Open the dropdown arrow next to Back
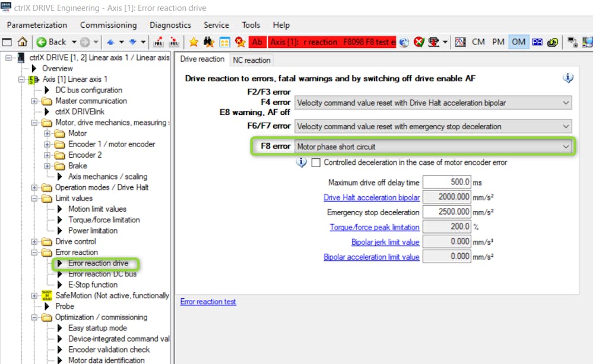593x364 pixels. (x=74, y=42)
